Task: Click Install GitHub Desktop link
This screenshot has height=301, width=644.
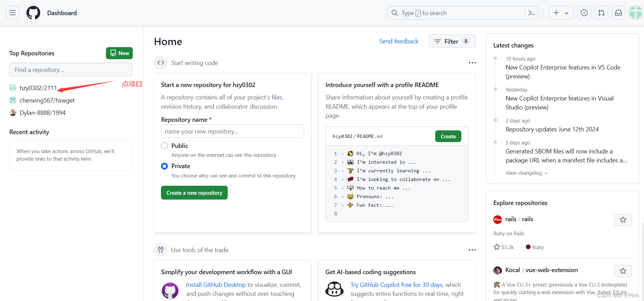Action: coord(216,285)
